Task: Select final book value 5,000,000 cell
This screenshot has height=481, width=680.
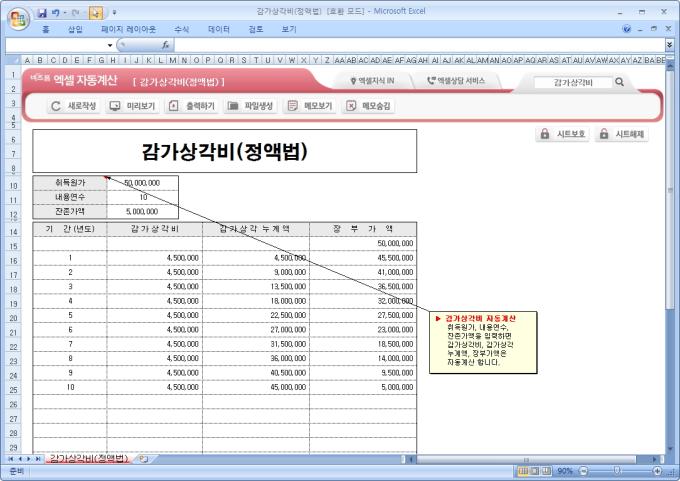Action: point(363,387)
